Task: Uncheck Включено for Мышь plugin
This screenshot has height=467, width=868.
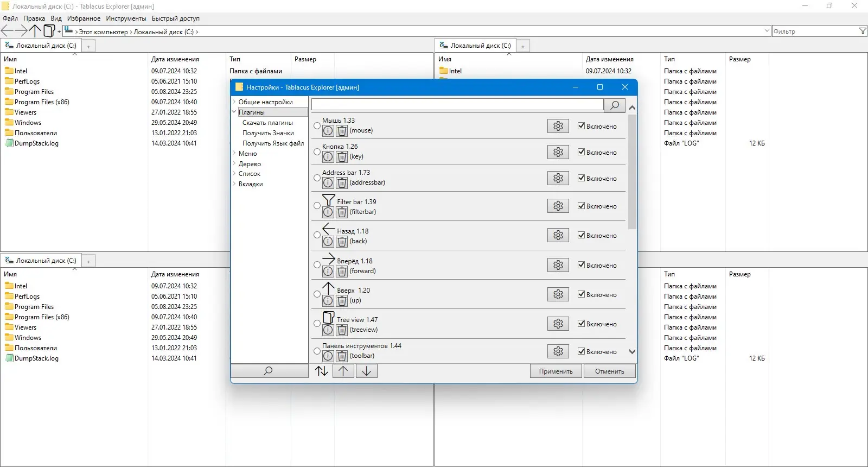Action: tap(581, 126)
